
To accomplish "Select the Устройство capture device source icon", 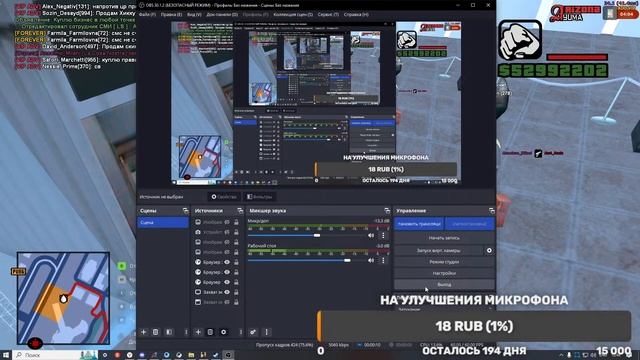I will (198, 232).
